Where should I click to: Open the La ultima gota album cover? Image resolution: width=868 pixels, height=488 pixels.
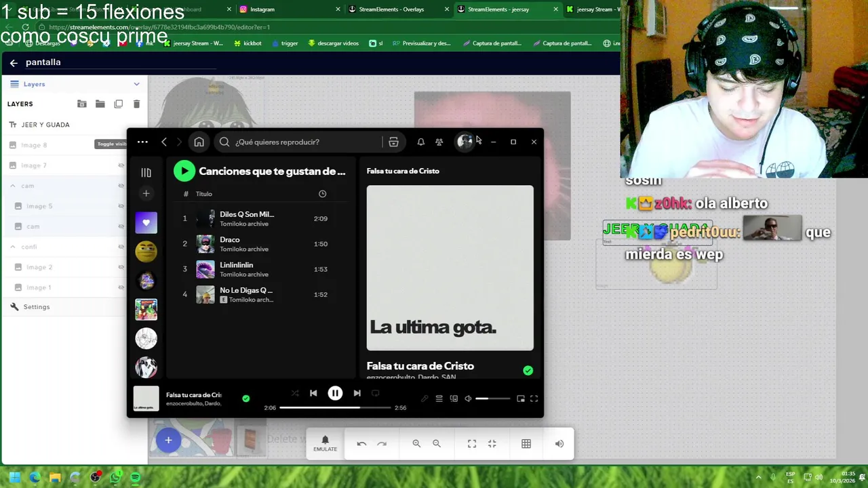click(450, 268)
